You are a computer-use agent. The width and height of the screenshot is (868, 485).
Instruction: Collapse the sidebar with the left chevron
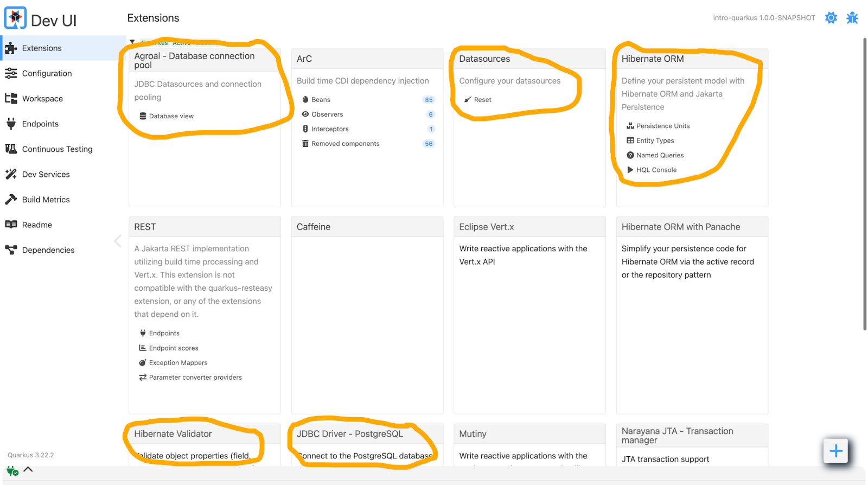coord(118,241)
